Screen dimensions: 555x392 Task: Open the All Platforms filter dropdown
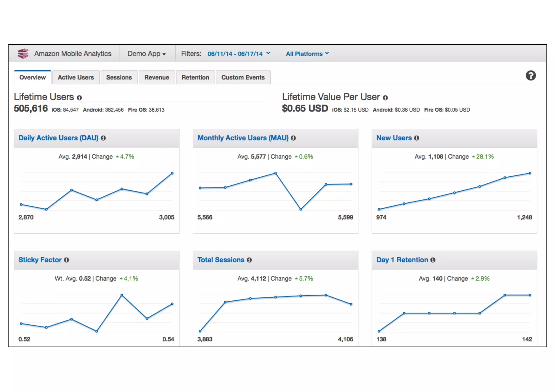tap(307, 54)
